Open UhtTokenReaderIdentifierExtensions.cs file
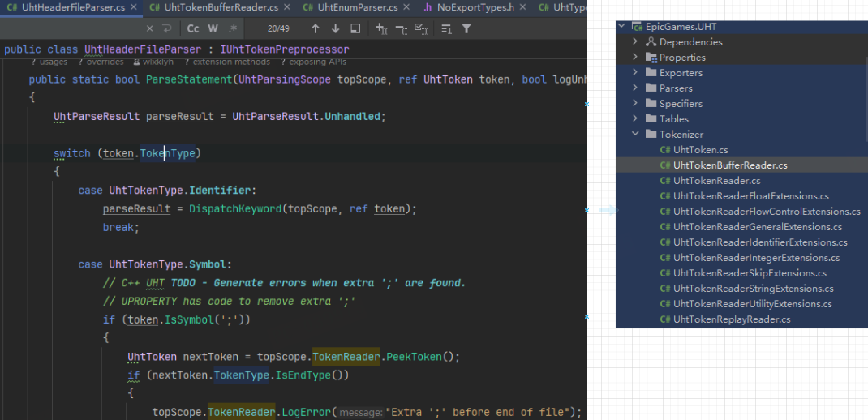Image resolution: width=868 pixels, height=420 pixels. (760, 242)
